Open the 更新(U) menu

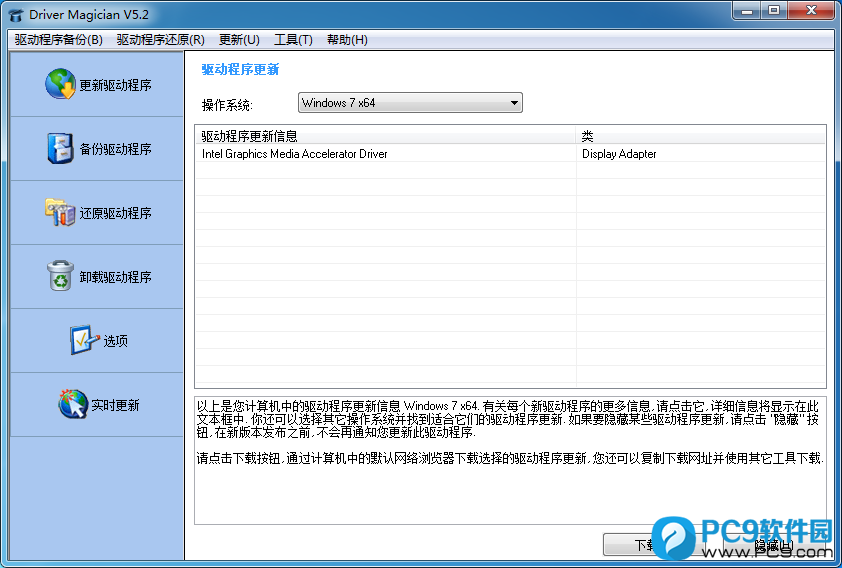pyautogui.click(x=239, y=40)
